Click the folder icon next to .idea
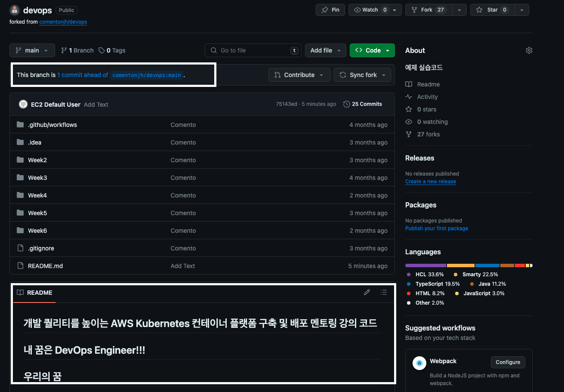 click(x=20, y=142)
